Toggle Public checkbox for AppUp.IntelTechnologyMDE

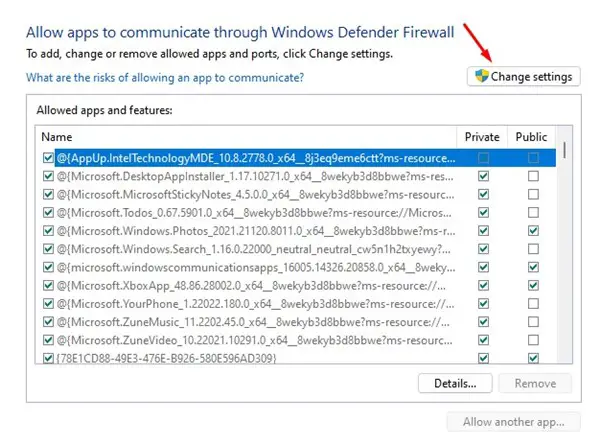pyautogui.click(x=533, y=158)
